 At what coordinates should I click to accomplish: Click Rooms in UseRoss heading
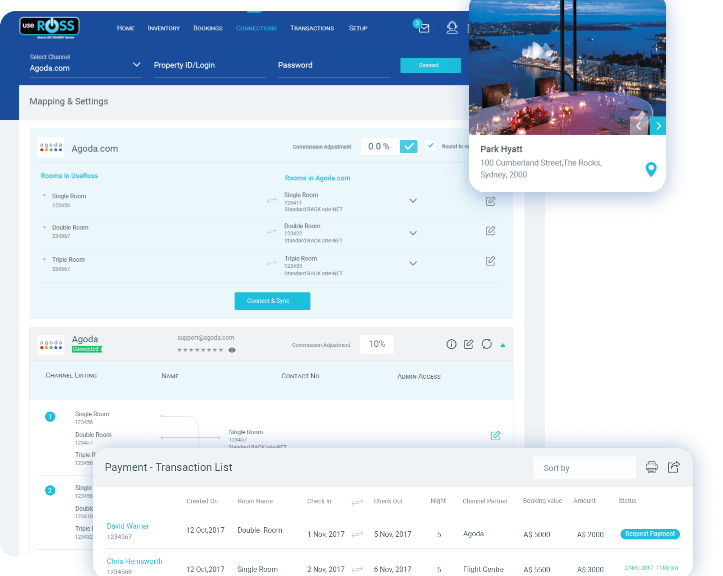coord(69,176)
